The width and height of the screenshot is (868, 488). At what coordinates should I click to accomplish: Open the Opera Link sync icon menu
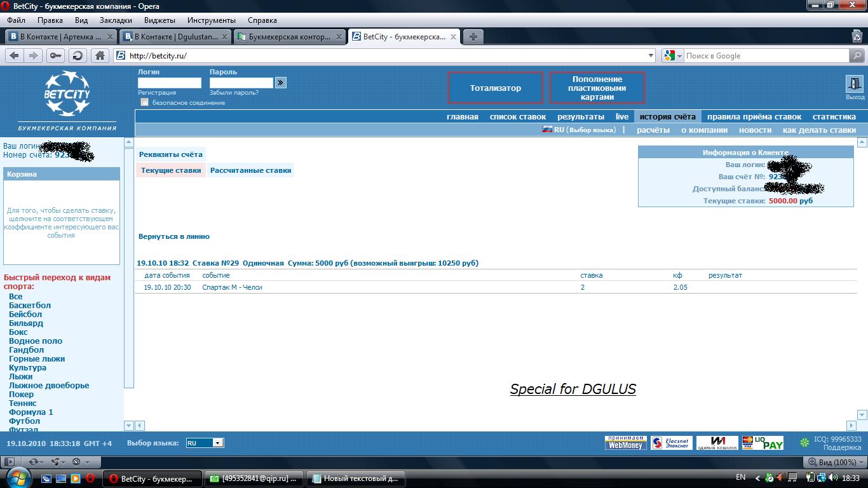pos(36,462)
